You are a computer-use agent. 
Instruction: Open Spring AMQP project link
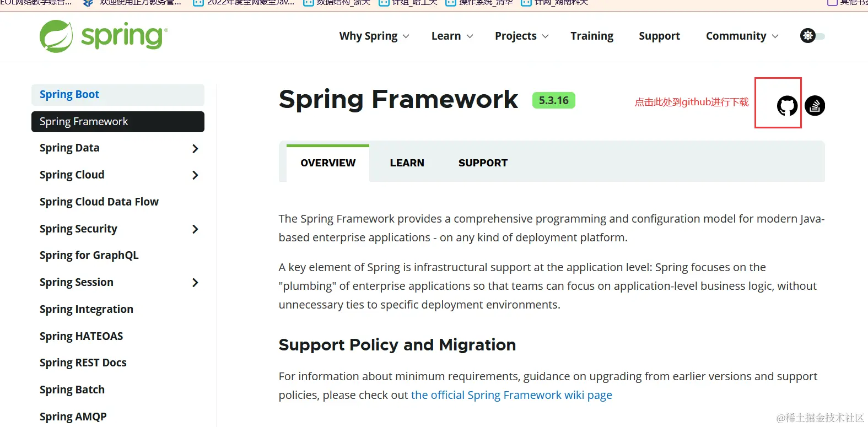pyautogui.click(x=73, y=417)
